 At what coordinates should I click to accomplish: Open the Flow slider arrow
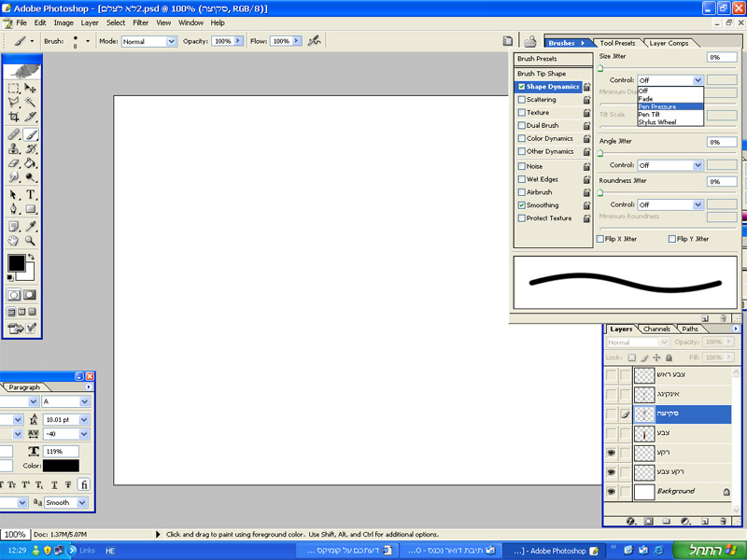(297, 41)
